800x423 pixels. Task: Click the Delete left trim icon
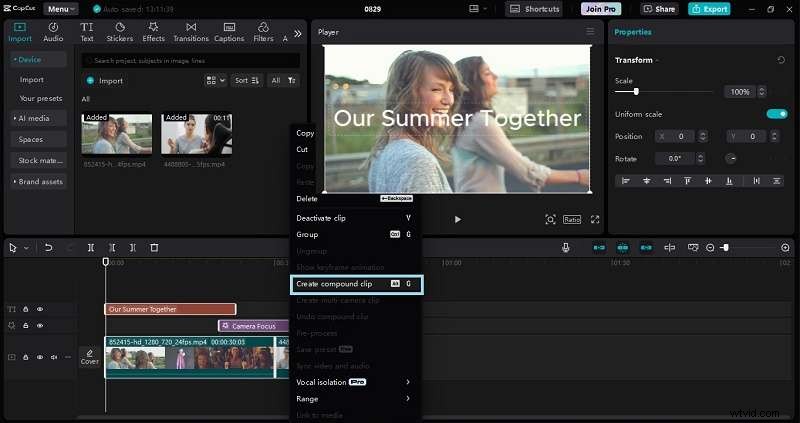112,248
